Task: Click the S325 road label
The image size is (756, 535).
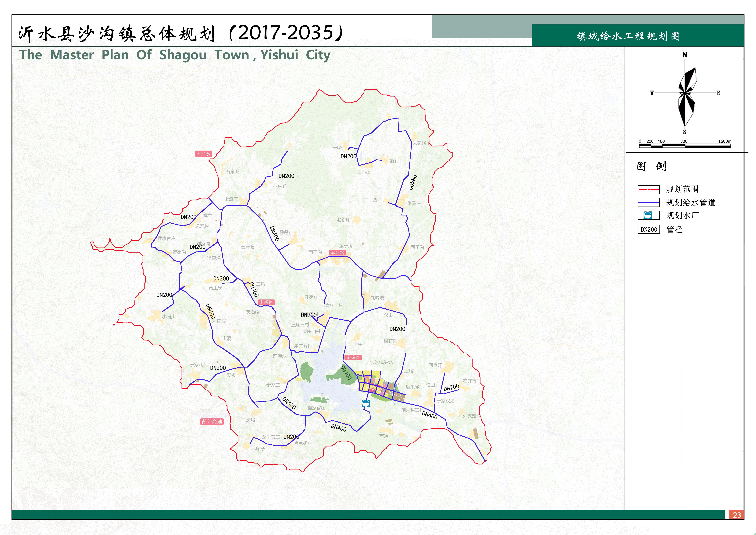Action: pos(203,154)
